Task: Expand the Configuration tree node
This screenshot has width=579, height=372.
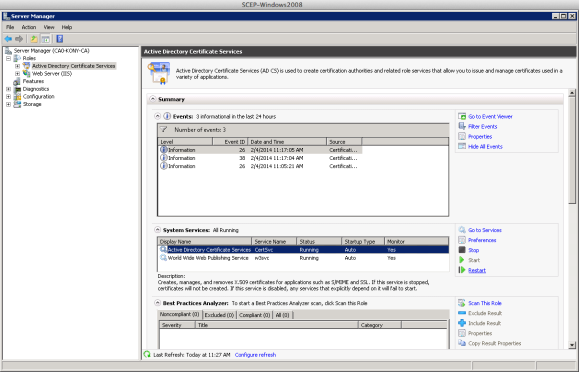Action: (8, 97)
